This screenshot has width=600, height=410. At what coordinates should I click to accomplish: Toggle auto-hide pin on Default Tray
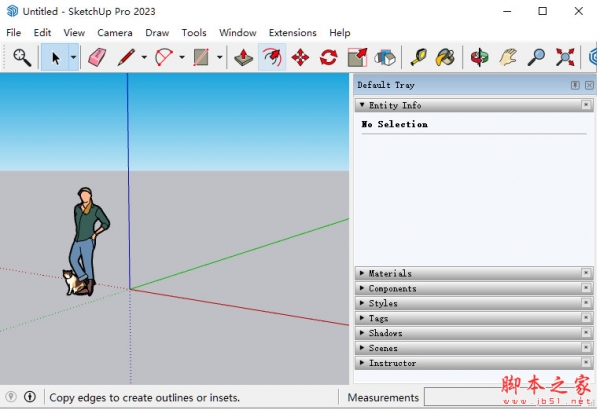[x=575, y=85]
